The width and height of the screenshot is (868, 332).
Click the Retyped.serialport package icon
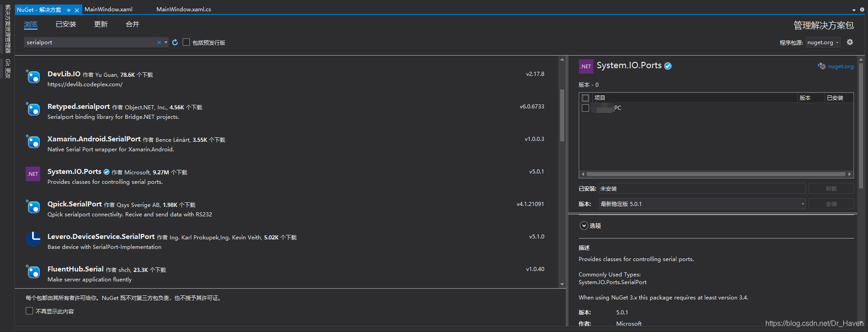[33, 109]
